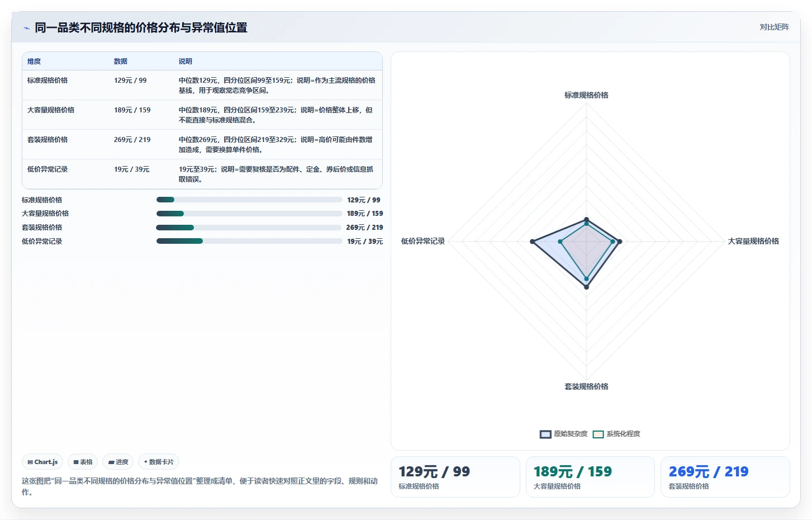Click the 表格 badge

pyautogui.click(x=83, y=462)
